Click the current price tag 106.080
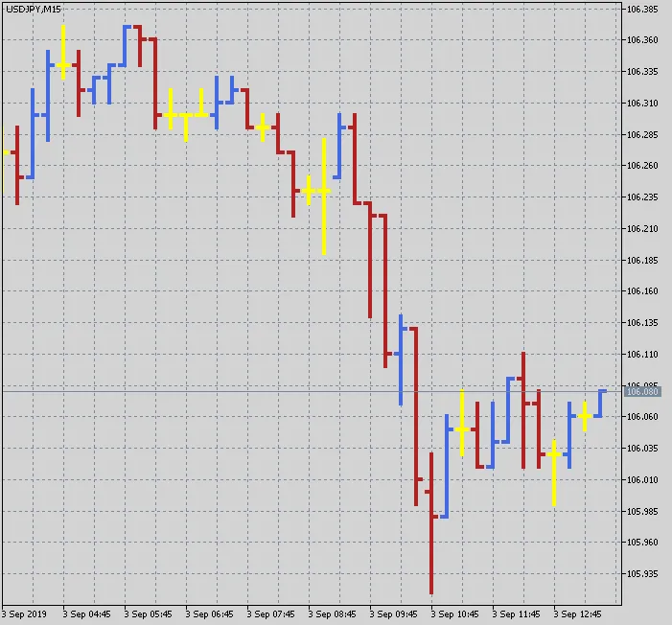The image size is (672, 625). pyautogui.click(x=641, y=391)
